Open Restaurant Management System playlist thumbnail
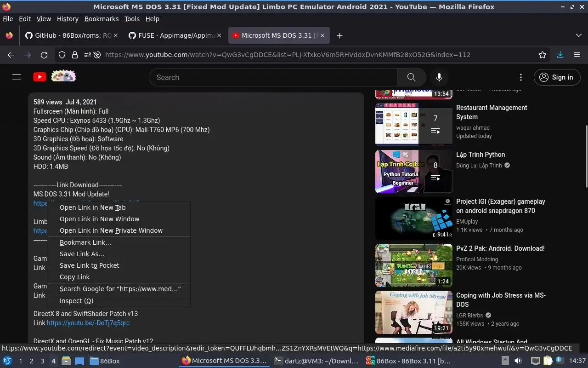The height and width of the screenshot is (368, 588). tap(414, 125)
